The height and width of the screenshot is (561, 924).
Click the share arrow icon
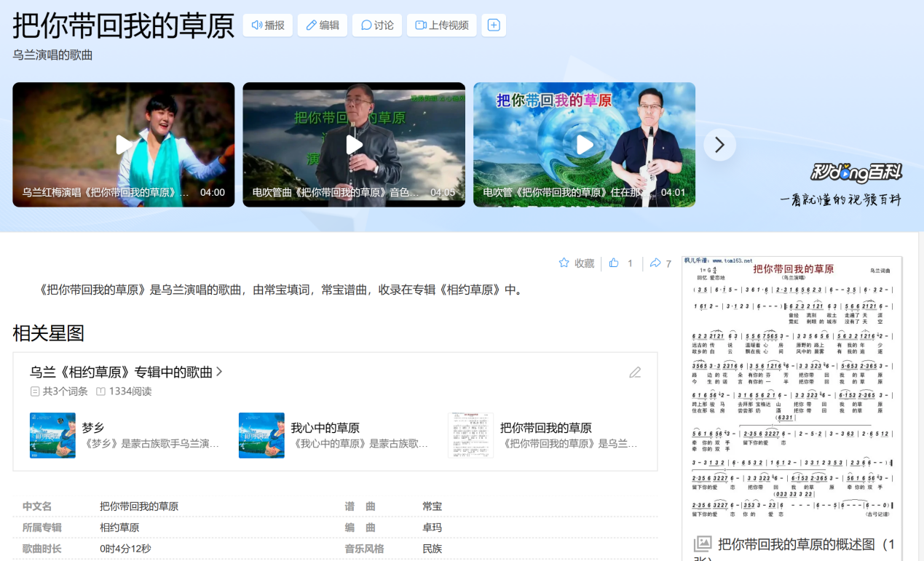pyautogui.click(x=655, y=263)
